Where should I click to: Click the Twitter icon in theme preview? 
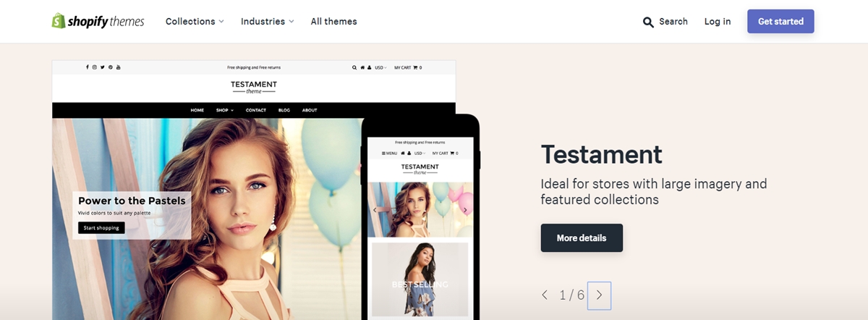pos(103,67)
